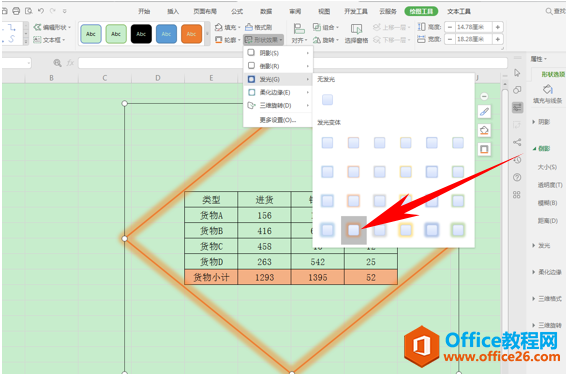
Task: Click the 轮廓 outline icon
Action: click(219, 40)
